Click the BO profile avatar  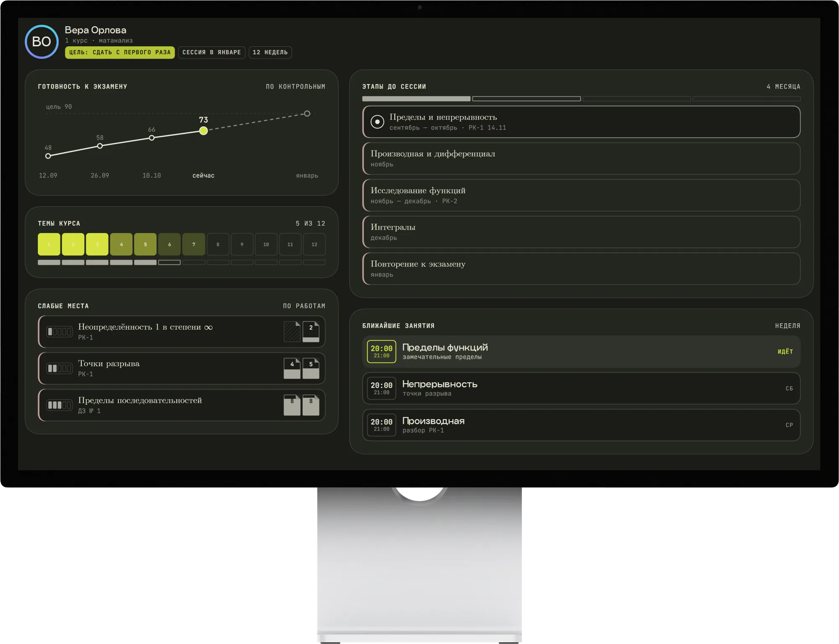42,42
